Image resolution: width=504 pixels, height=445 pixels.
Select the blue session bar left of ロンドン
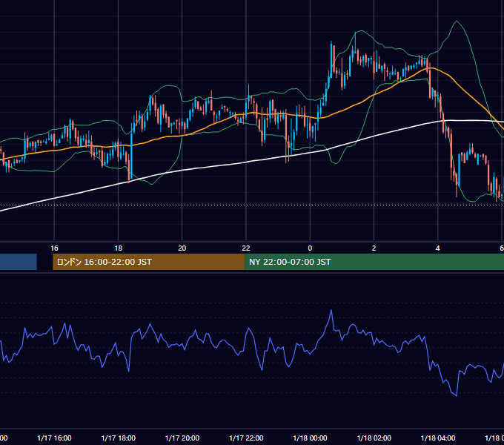19,262
